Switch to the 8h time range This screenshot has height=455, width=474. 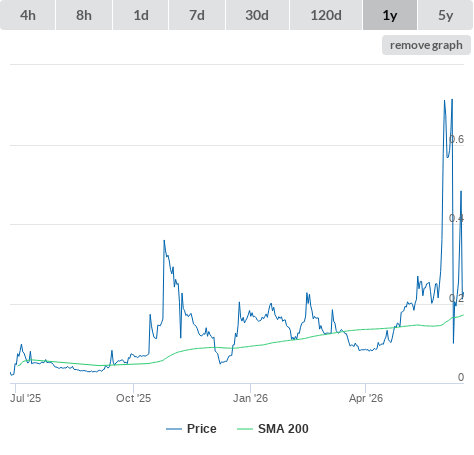click(x=84, y=15)
